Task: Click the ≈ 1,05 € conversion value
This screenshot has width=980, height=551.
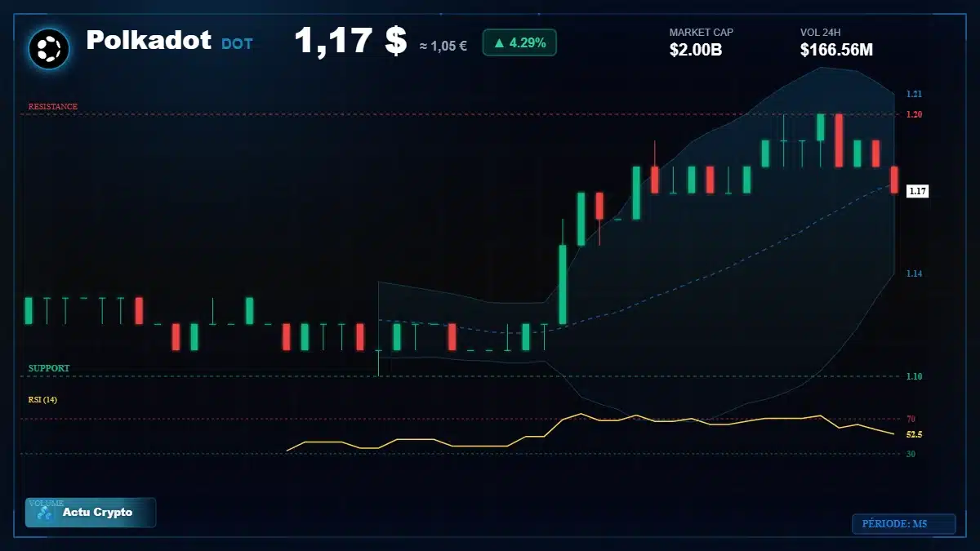Action: point(443,46)
